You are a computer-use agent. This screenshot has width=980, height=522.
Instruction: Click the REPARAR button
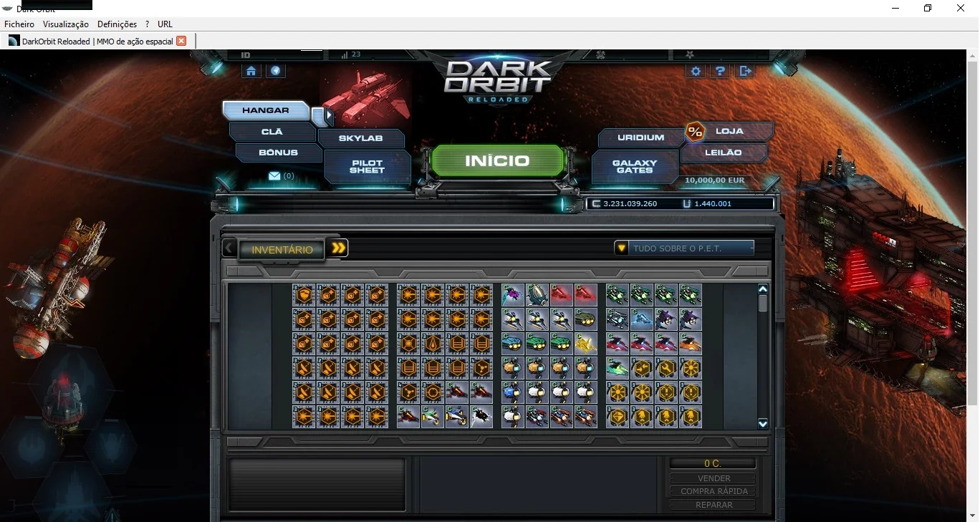714,505
